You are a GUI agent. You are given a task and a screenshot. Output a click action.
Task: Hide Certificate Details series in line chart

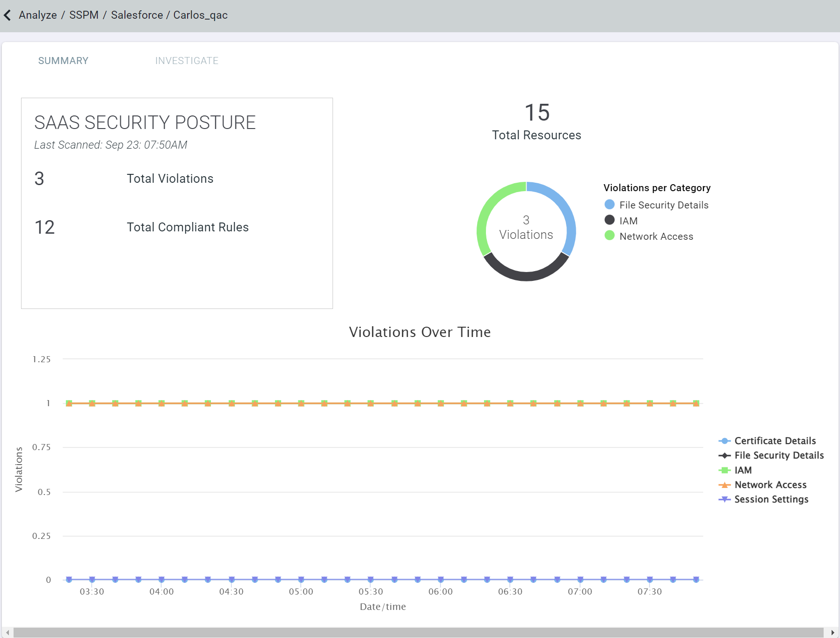point(775,441)
